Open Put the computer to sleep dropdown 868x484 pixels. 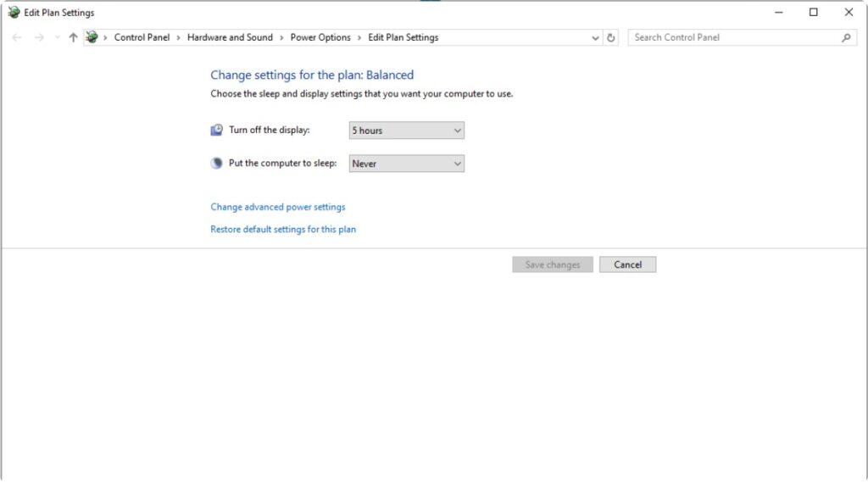click(406, 164)
